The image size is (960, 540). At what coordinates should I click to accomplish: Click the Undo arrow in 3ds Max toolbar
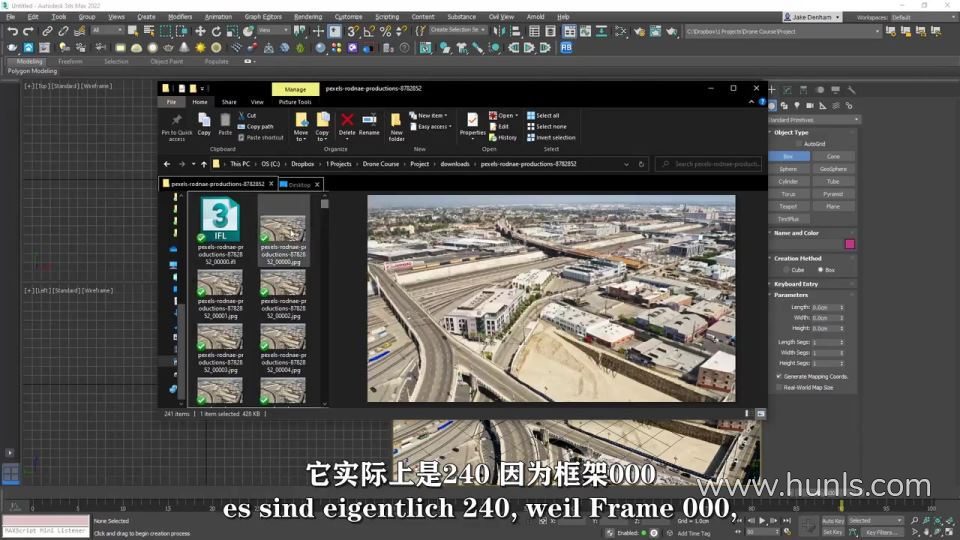click(12, 31)
